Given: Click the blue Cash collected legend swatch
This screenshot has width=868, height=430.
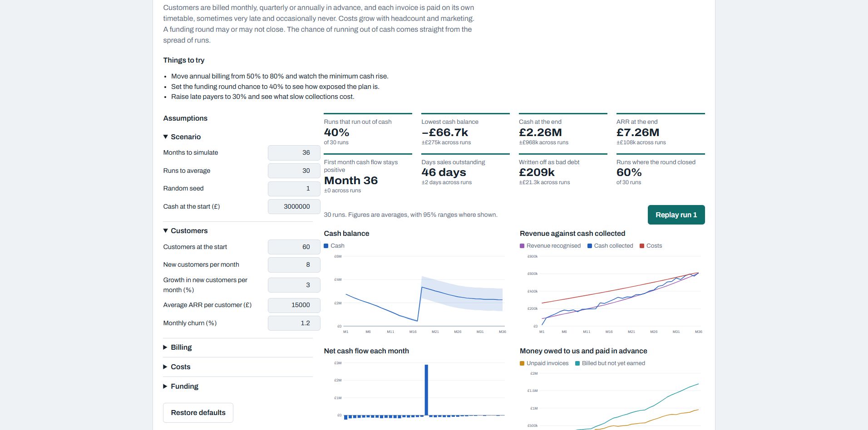Looking at the screenshot, I should tap(590, 246).
